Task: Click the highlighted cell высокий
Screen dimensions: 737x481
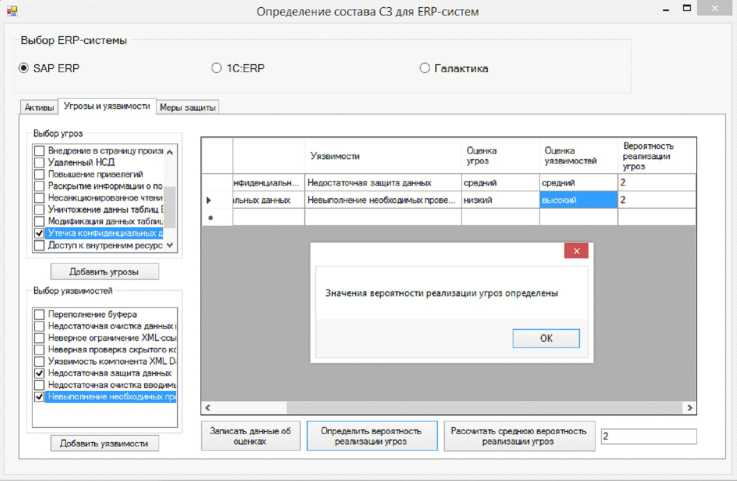Action: pos(578,200)
